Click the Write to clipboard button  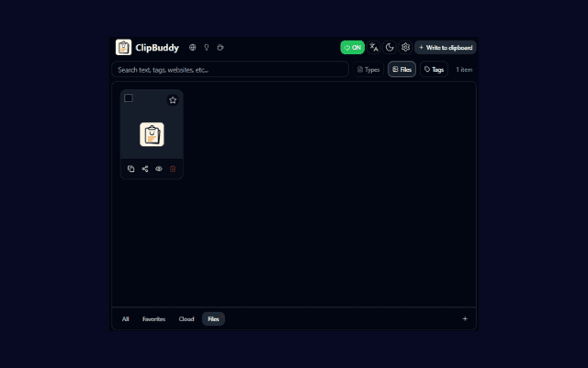pos(446,47)
